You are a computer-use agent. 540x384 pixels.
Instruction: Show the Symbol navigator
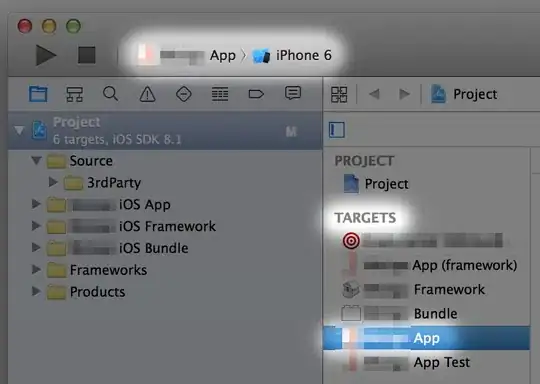click(74, 94)
